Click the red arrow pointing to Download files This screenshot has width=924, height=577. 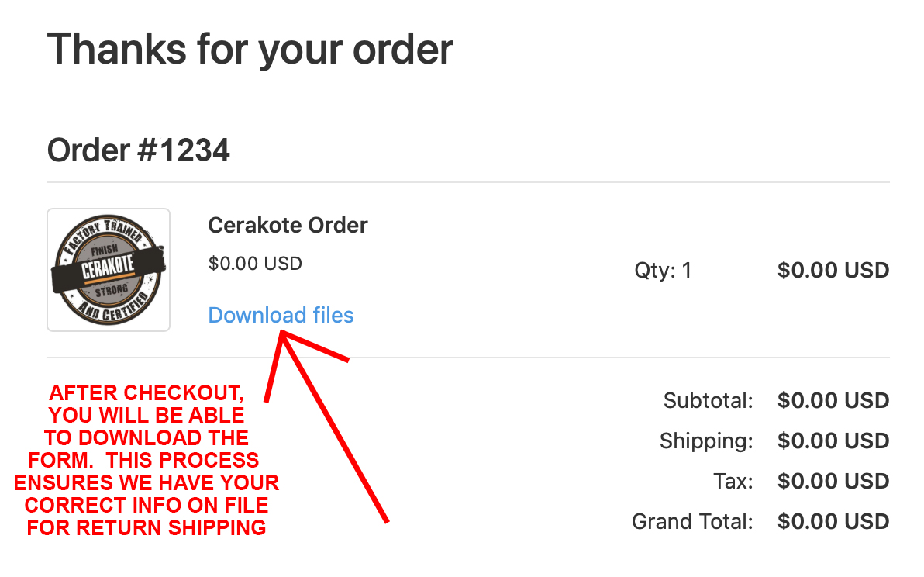333,427
